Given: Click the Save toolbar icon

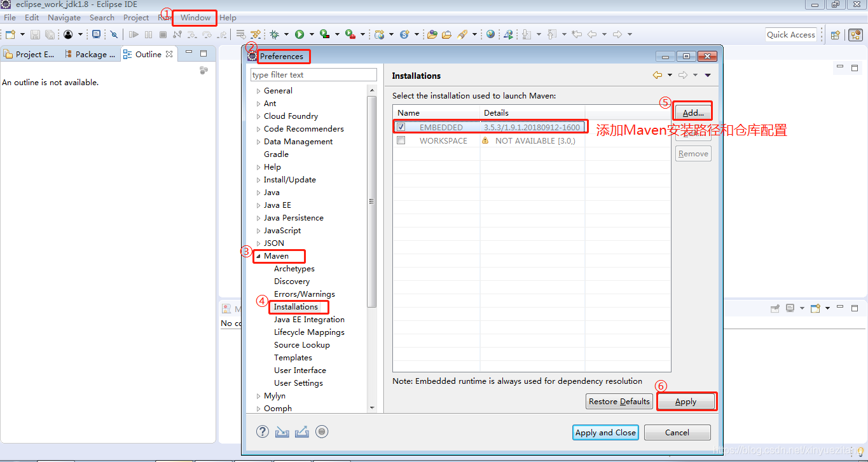Looking at the screenshot, I should 36,34.
